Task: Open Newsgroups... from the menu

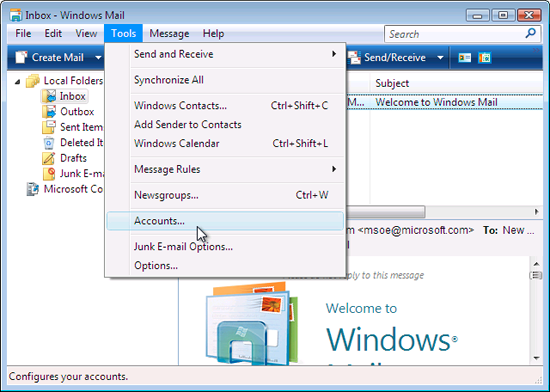Action: (225, 195)
